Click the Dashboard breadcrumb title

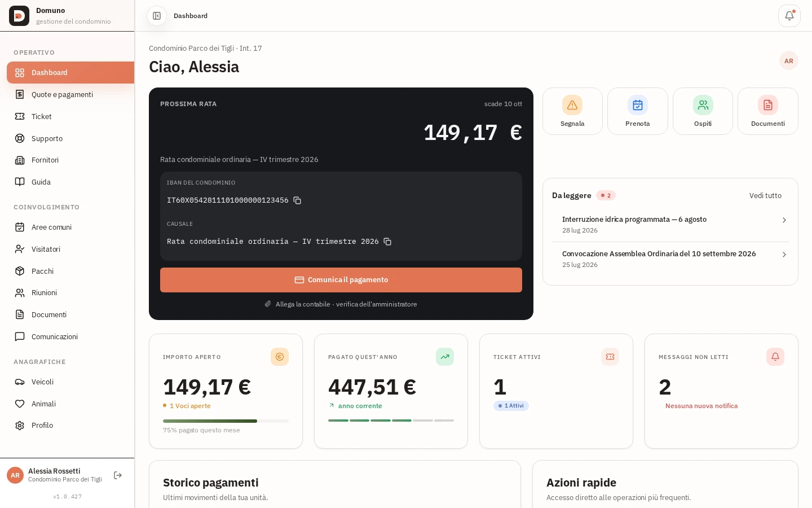tap(191, 16)
